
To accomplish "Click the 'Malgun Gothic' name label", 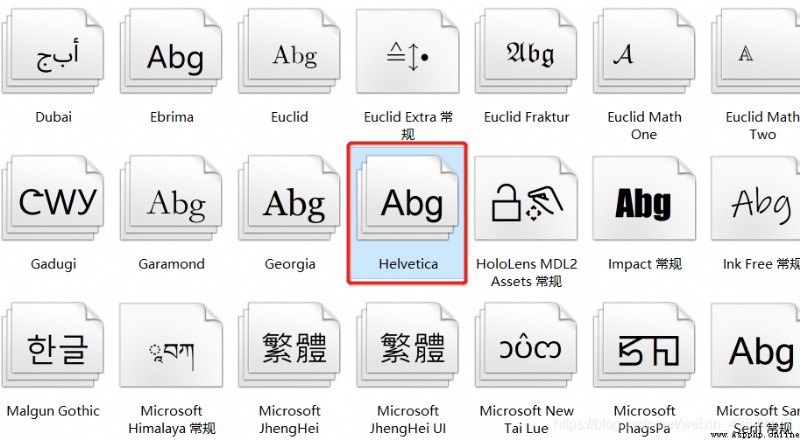I will [x=53, y=411].
